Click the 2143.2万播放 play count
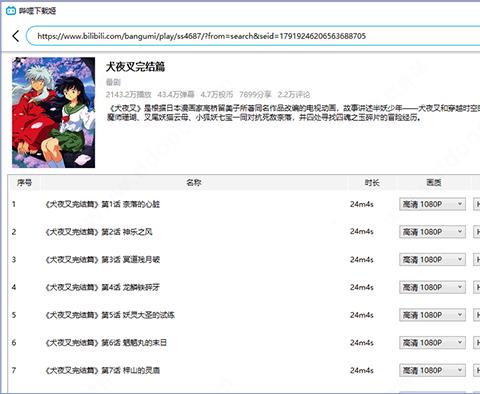This screenshot has width=480, height=394. click(129, 95)
